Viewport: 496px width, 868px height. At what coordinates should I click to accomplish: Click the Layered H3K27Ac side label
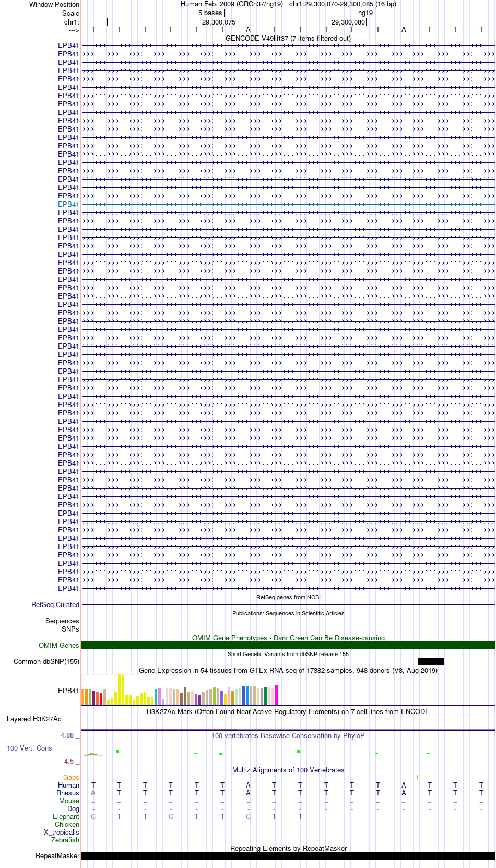pyautogui.click(x=34, y=719)
